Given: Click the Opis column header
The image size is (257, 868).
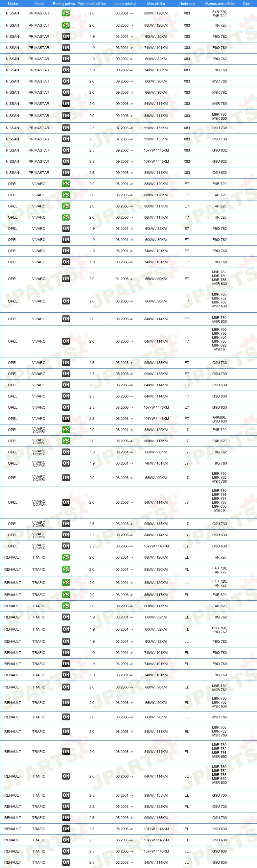Looking at the screenshot, I should (246, 4).
